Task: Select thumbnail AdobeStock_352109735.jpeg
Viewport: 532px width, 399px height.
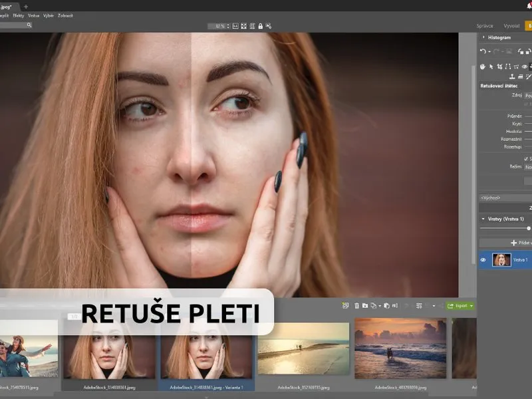Action: 303,348
